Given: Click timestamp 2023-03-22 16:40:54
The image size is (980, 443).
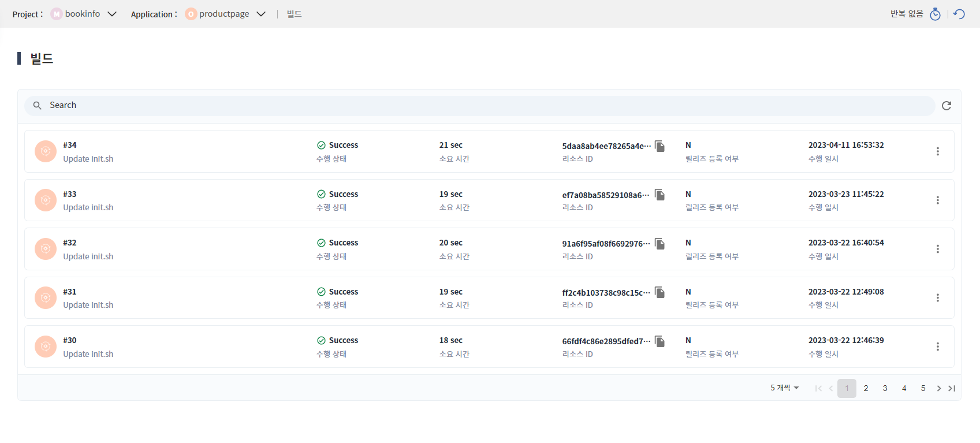Looking at the screenshot, I should point(846,243).
